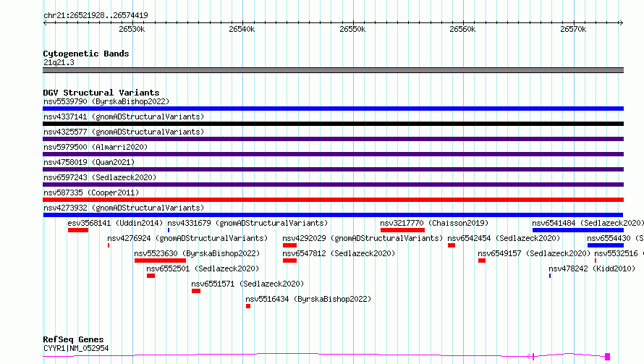Viewport: 644px width, 364px height.
Task: Click the RefSeq Genes track title
Action: coord(73,339)
